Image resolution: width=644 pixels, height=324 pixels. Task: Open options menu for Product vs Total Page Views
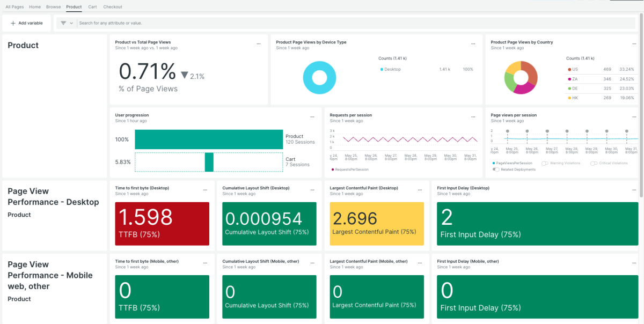click(x=258, y=44)
